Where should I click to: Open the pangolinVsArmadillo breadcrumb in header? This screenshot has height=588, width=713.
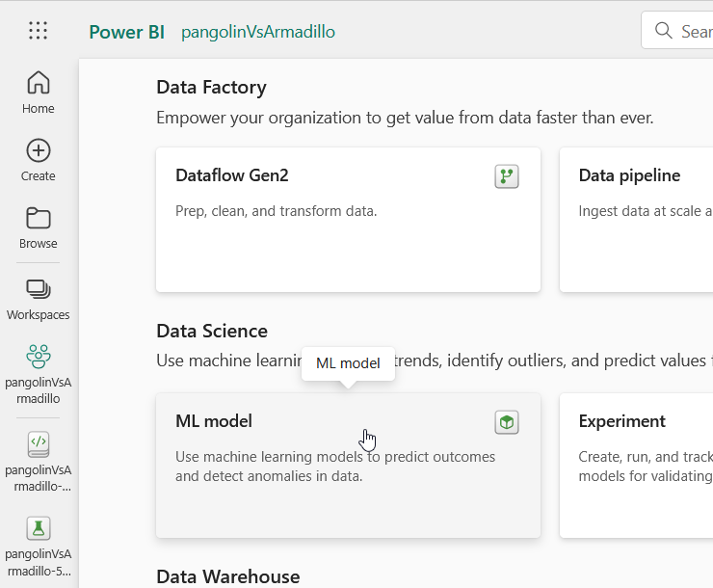257,32
